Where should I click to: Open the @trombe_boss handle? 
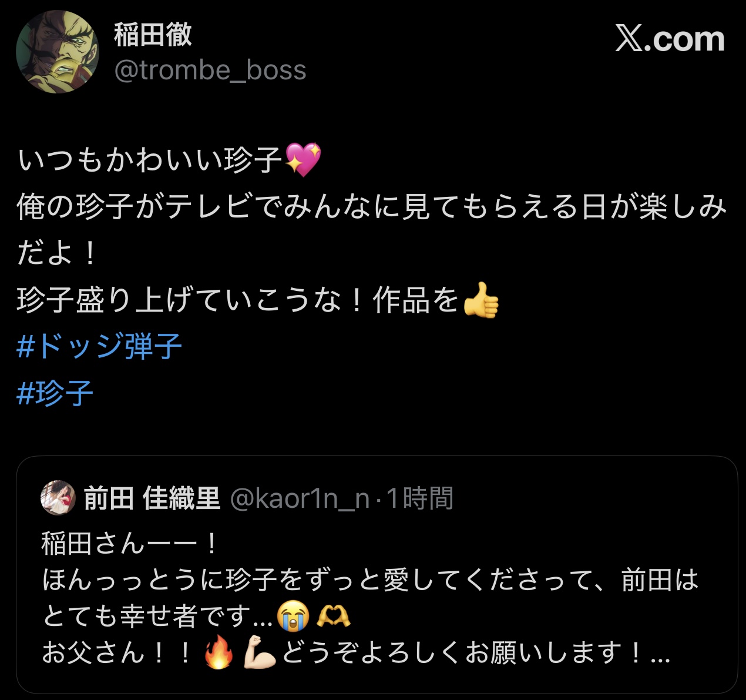coord(210,71)
